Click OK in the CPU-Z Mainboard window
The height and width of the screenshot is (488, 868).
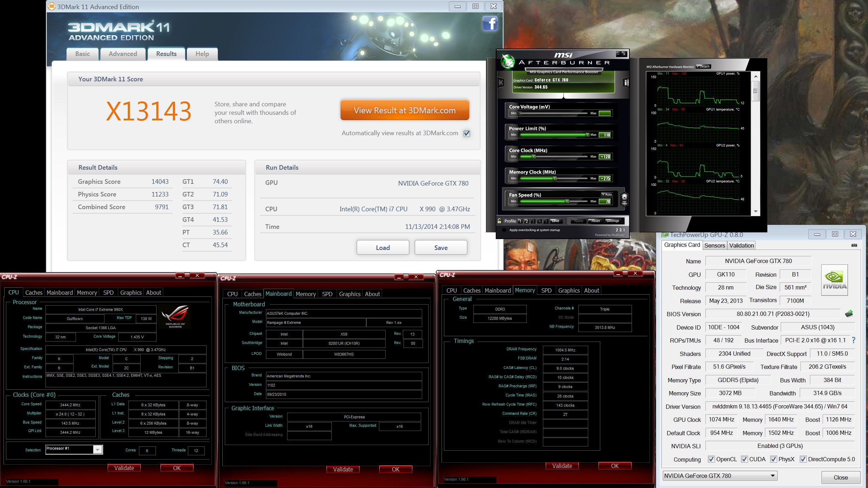pyautogui.click(x=395, y=469)
